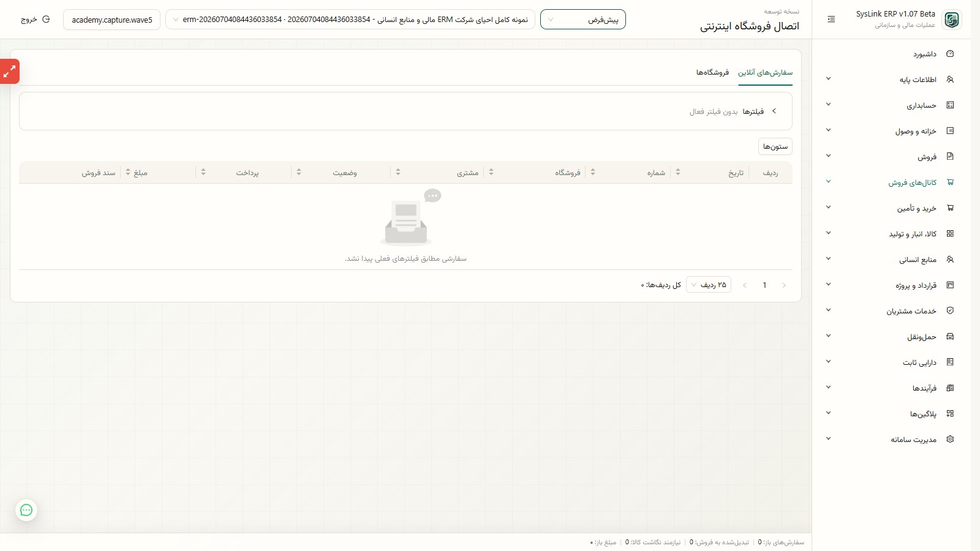Open the پیش‌فرض dropdown

583,20
